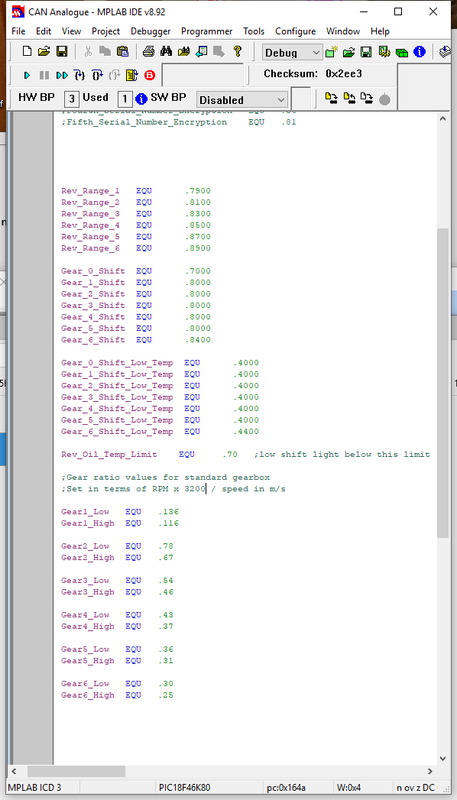Screen dimensions: 457x800
Task: Save the file with floppy icon
Action: click(x=62, y=52)
